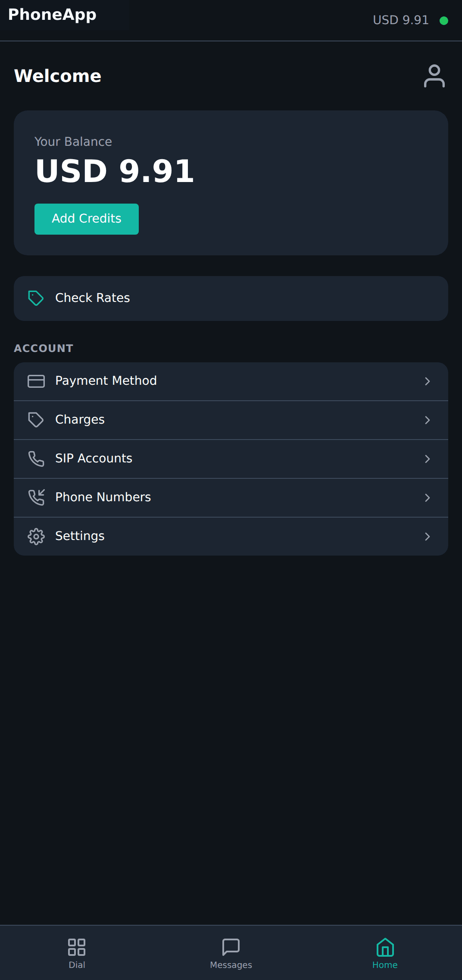The image size is (462, 980).
Task: Tap the Add Credits button
Action: (87, 219)
